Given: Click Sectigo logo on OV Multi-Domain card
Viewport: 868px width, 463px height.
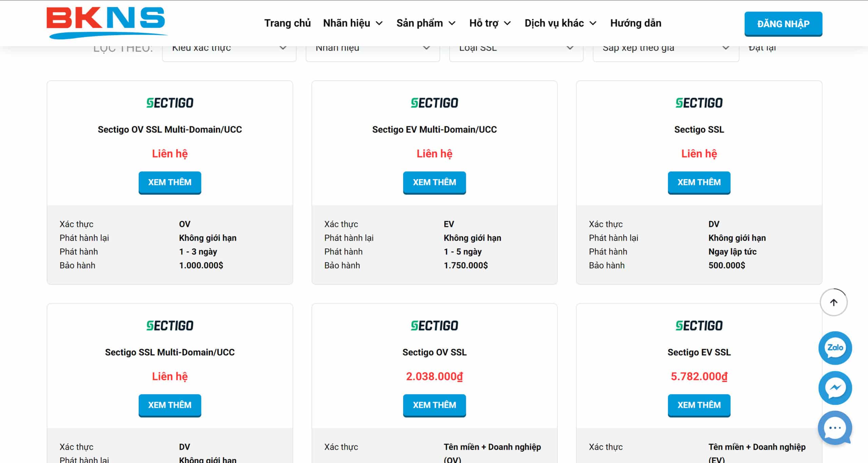Looking at the screenshot, I should [170, 103].
